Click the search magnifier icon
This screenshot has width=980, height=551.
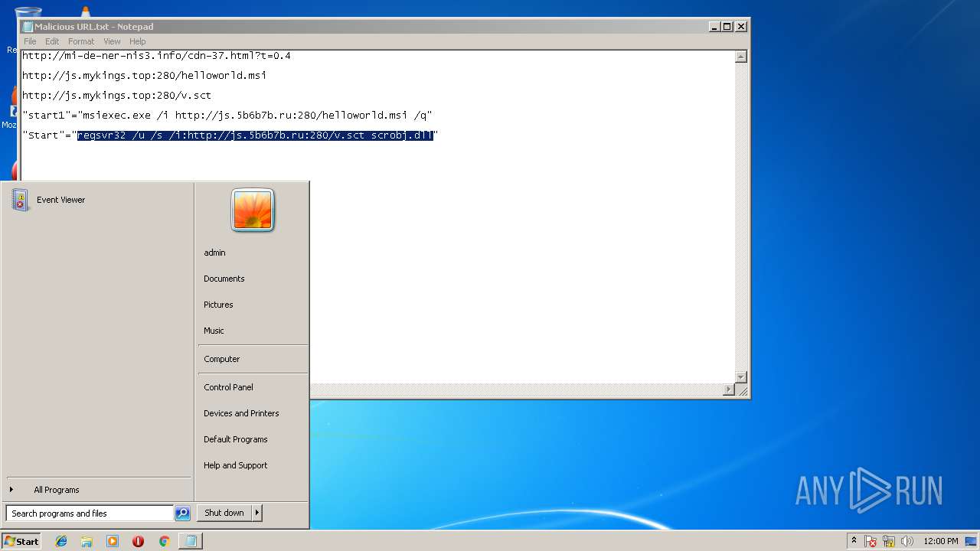[182, 514]
